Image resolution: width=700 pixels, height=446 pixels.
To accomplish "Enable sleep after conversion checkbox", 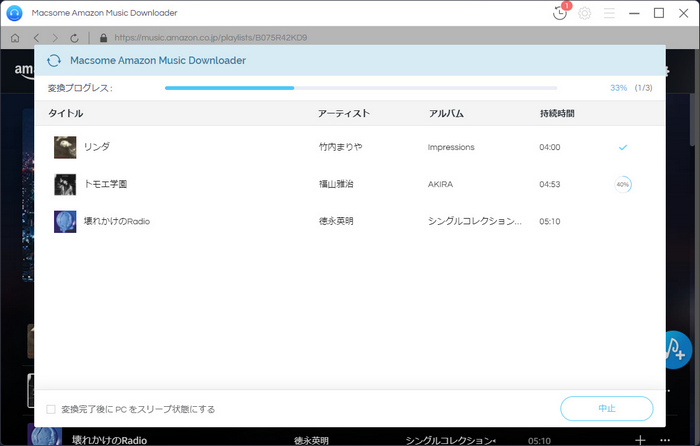I will (51, 409).
